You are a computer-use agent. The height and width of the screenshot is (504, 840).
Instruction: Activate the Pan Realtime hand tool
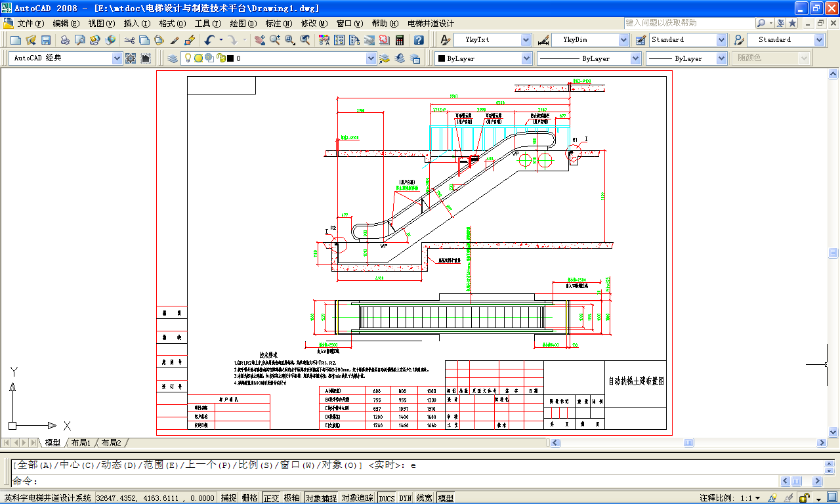pos(260,40)
